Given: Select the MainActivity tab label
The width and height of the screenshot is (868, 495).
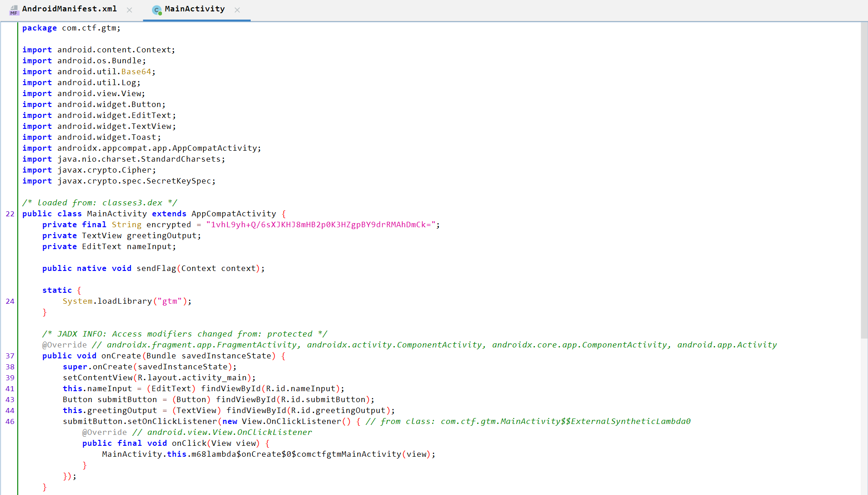Looking at the screenshot, I should (x=194, y=9).
